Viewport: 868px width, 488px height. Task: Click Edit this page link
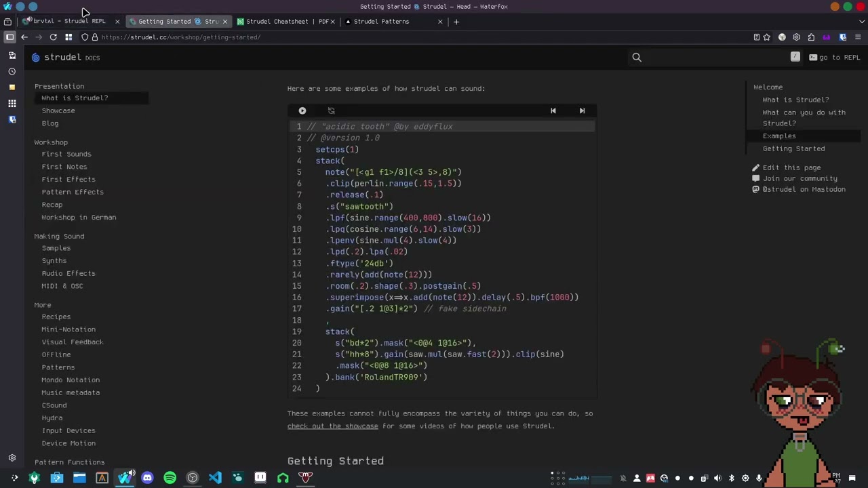(x=787, y=167)
